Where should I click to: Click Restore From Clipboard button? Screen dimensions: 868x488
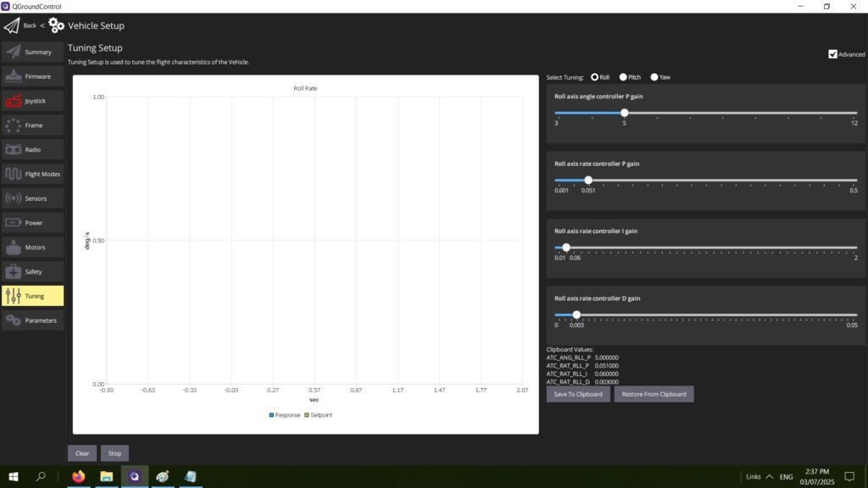[654, 394]
